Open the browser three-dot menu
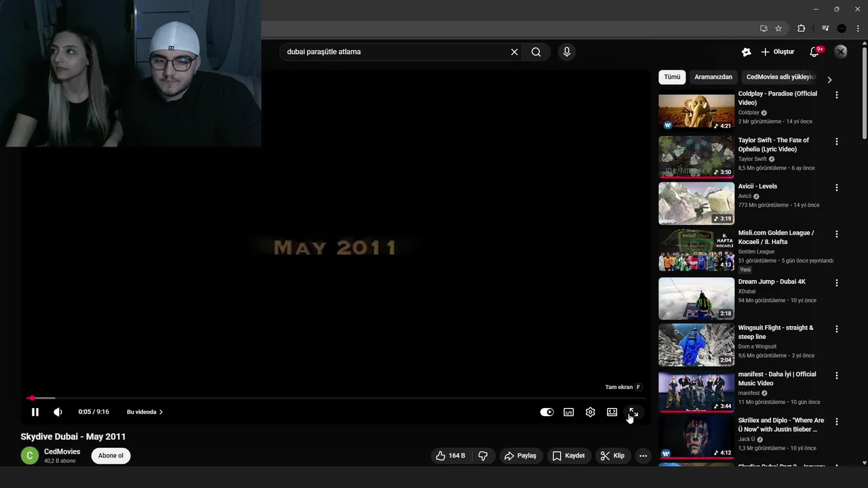 (x=858, y=28)
